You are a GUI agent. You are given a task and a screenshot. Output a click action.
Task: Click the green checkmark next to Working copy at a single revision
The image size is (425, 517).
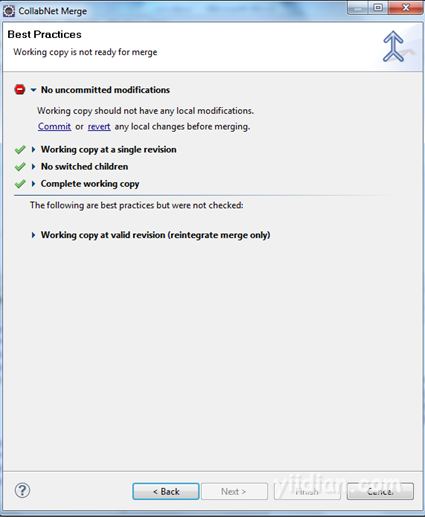point(20,150)
